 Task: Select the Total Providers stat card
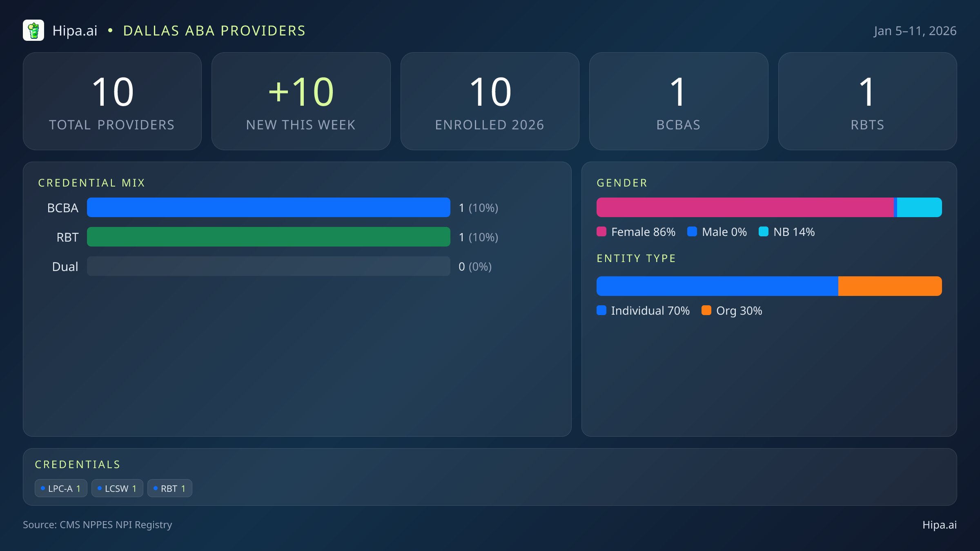pyautogui.click(x=112, y=101)
